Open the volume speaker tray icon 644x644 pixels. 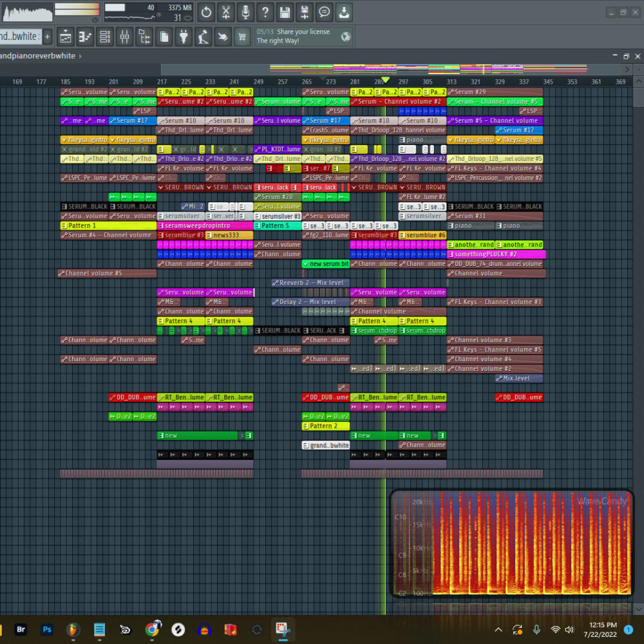[569, 629]
